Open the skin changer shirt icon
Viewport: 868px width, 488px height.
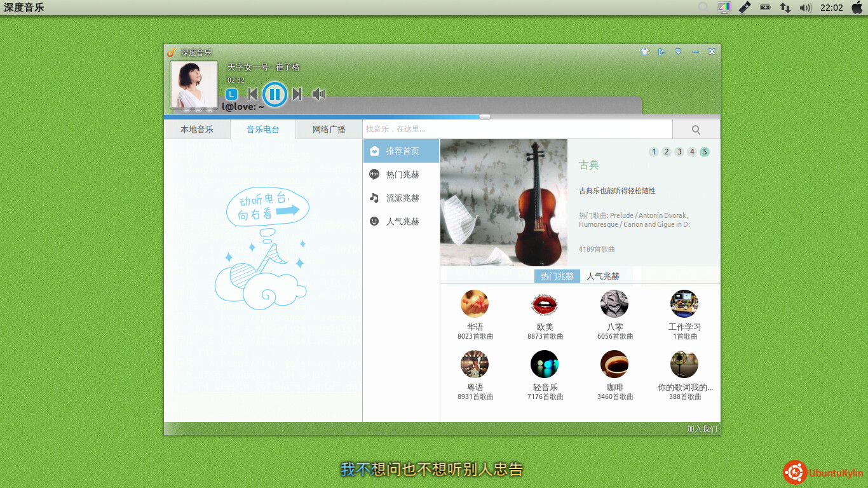point(644,52)
